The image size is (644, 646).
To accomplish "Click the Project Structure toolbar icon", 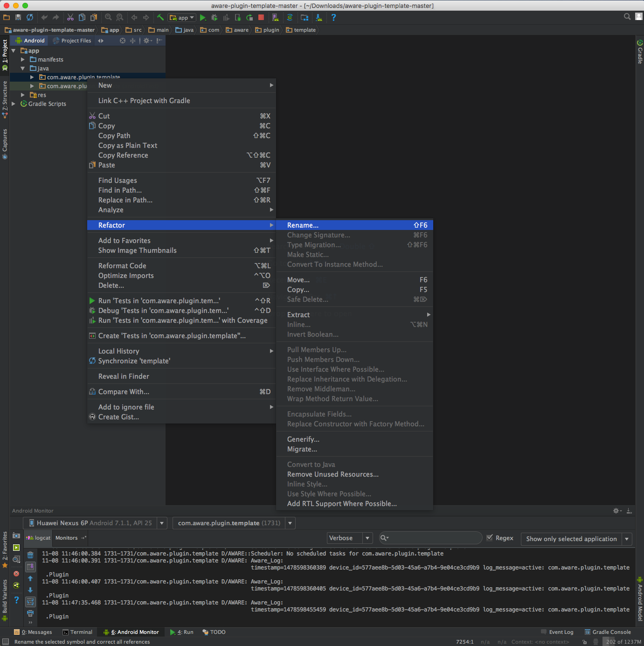I will coord(305,18).
